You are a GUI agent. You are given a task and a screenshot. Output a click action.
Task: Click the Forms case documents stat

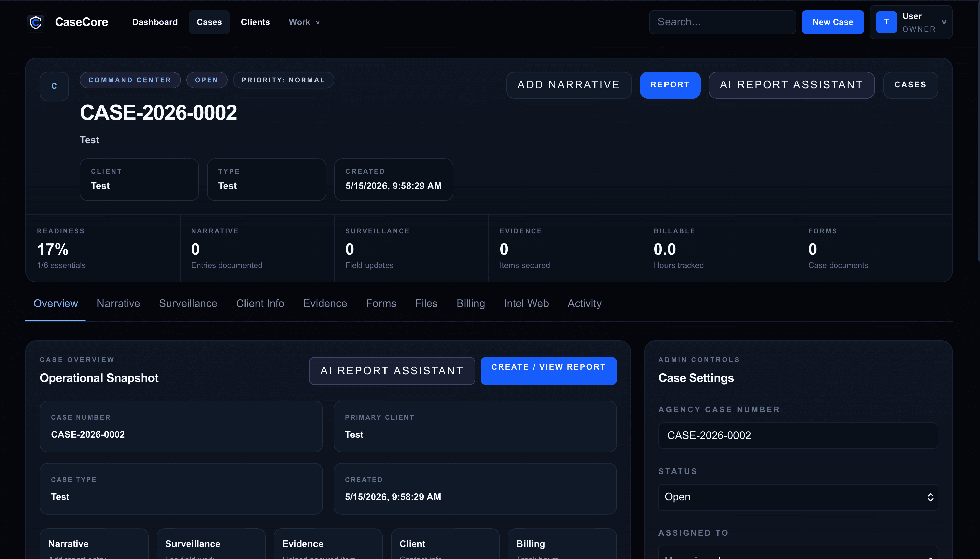pos(874,248)
